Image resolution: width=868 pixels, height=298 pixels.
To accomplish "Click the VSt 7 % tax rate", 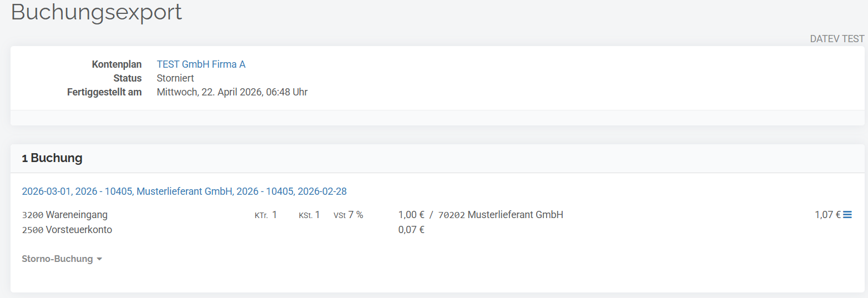I will [349, 215].
